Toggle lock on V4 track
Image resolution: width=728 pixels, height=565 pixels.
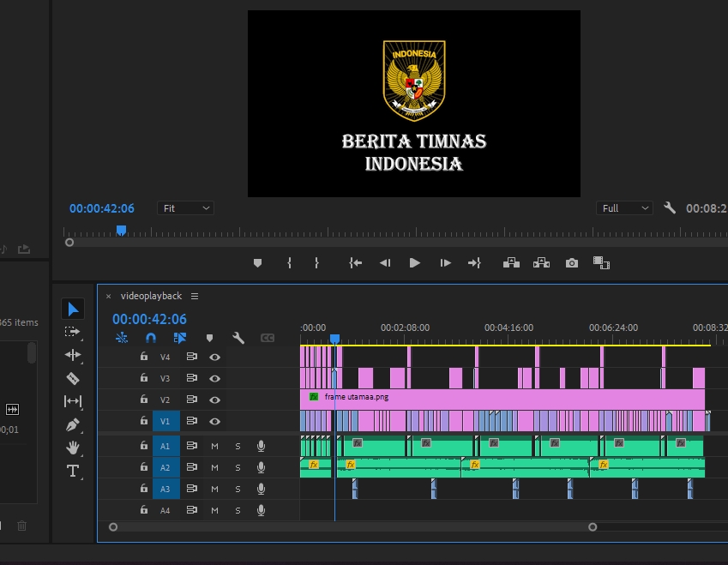point(144,356)
